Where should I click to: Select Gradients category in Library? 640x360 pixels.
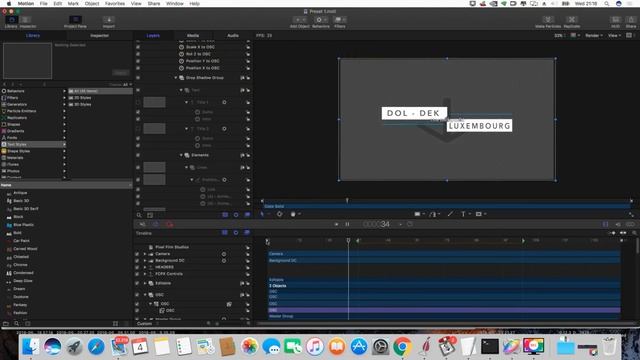pos(33,131)
